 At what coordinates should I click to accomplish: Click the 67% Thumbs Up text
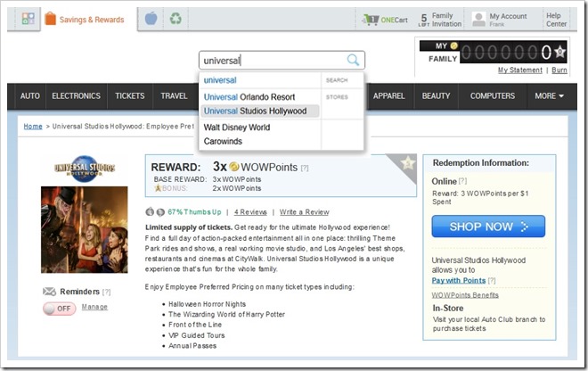coord(194,212)
